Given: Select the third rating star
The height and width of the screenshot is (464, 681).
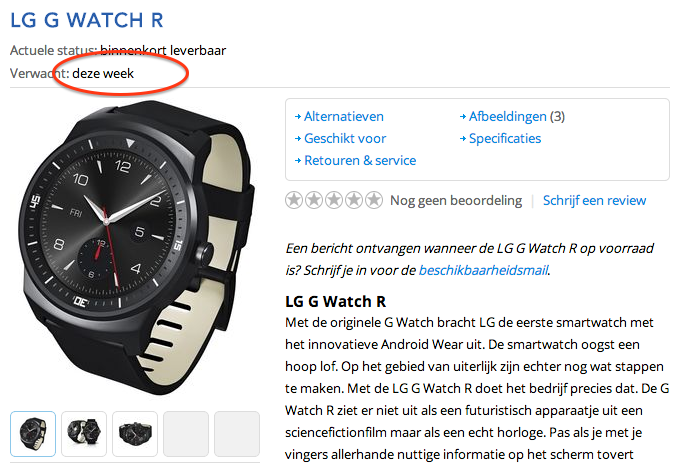Looking at the screenshot, I should click(334, 200).
